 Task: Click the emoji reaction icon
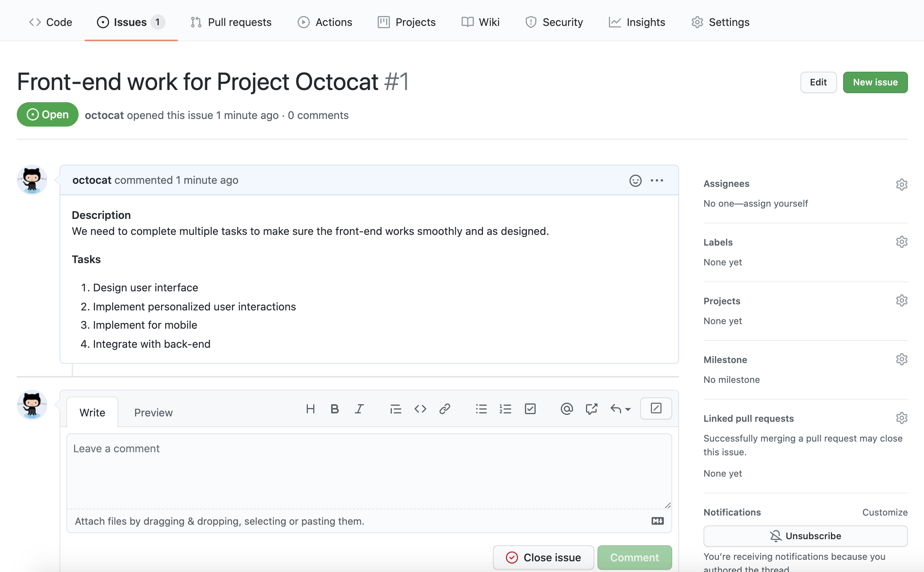tap(635, 180)
